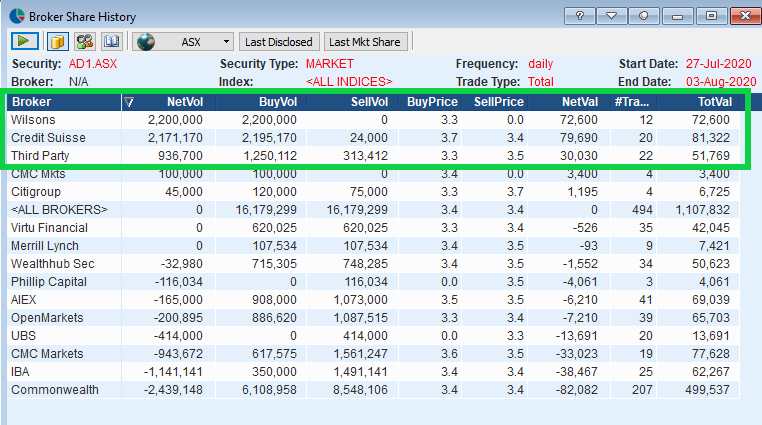
Task: Select the AIEX broker row
Action: pos(373,299)
